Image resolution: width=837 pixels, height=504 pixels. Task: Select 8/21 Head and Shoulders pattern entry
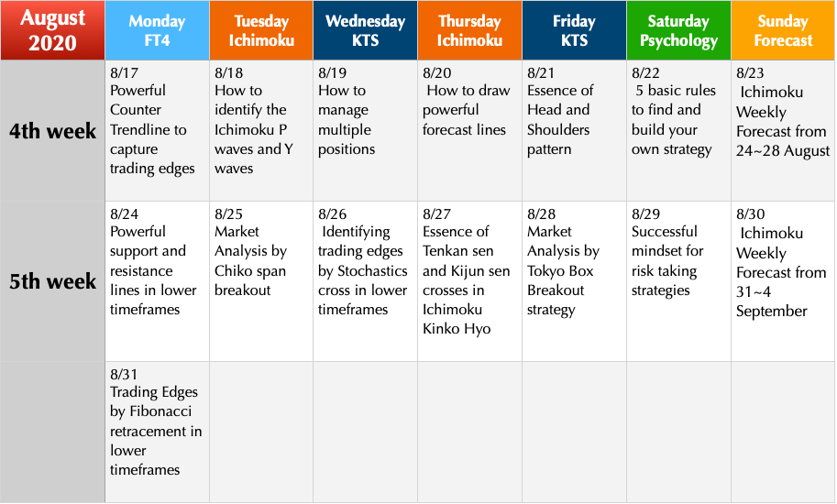[x=575, y=131]
